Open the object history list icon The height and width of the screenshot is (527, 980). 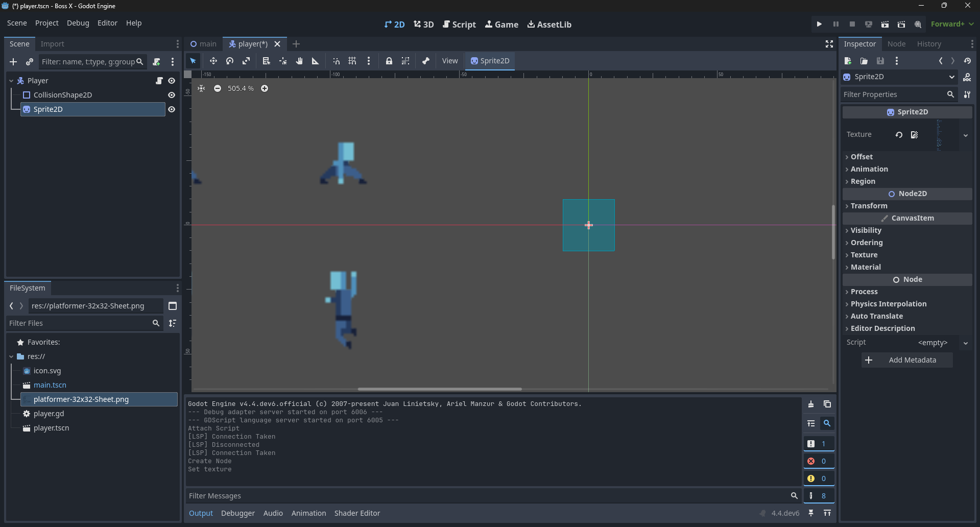tap(967, 61)
